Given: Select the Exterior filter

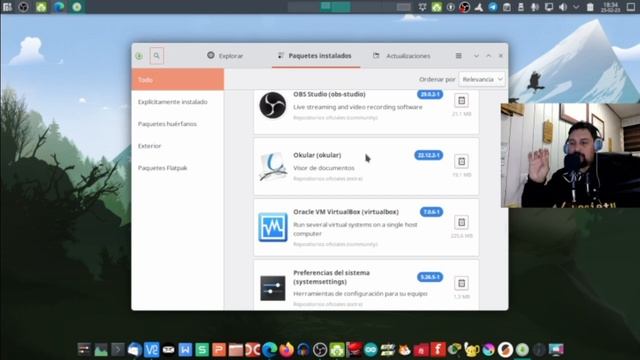Looking at the screenshot, I should [178, 146].
